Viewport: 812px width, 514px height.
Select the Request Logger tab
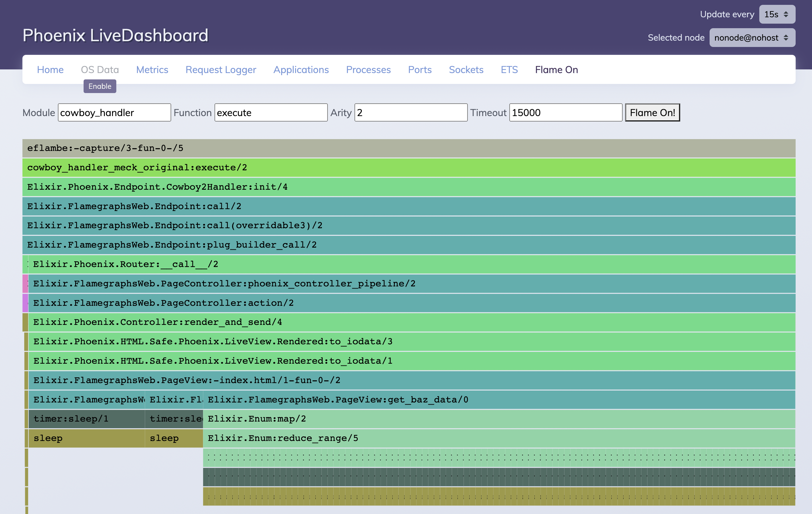[221, 69]
